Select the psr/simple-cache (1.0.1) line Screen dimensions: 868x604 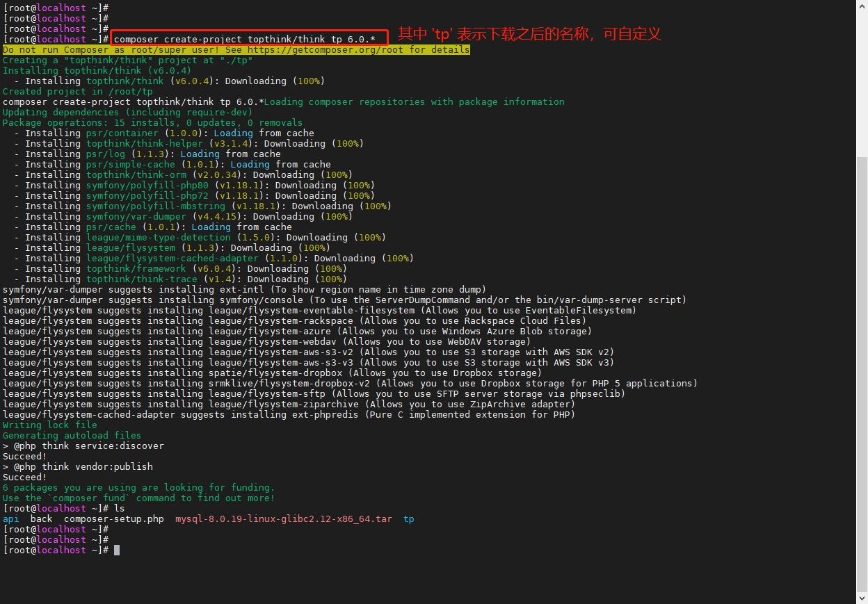click(x=172, y=165)
